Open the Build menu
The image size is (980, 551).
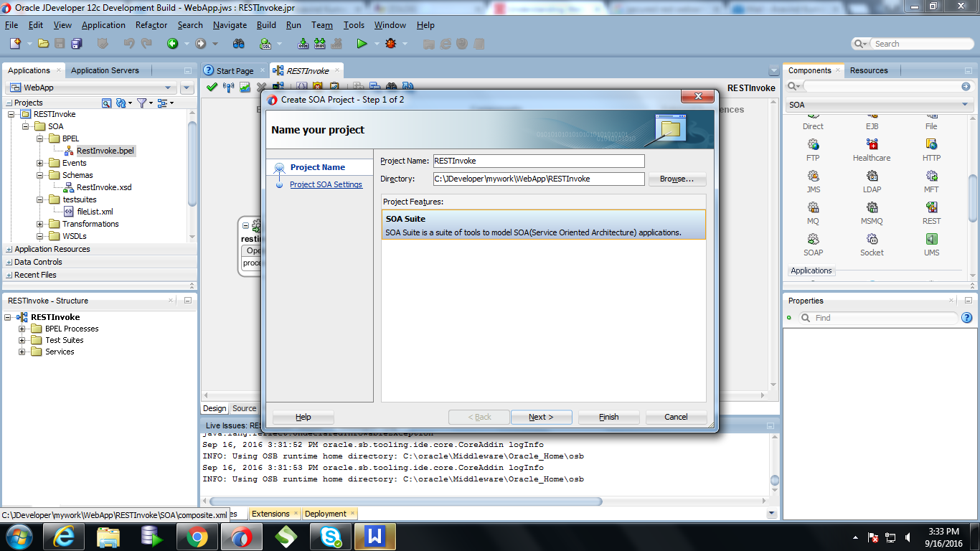pyautogui.click(x=266, y=24)
